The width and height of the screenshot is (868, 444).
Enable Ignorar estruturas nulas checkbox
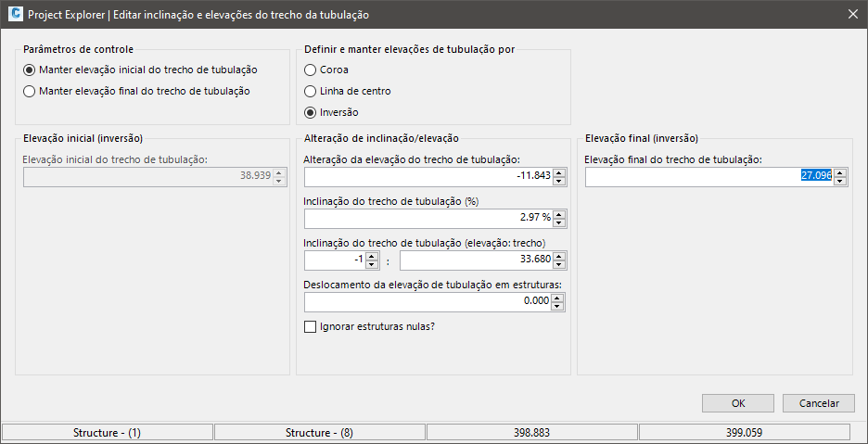click(311, 326)
